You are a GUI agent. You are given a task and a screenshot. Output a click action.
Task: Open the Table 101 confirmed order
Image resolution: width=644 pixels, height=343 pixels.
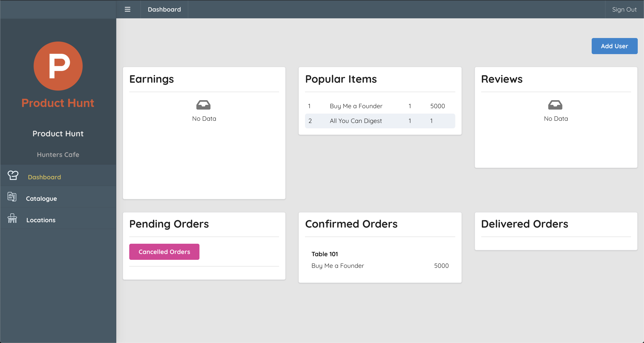click(324, 254)
